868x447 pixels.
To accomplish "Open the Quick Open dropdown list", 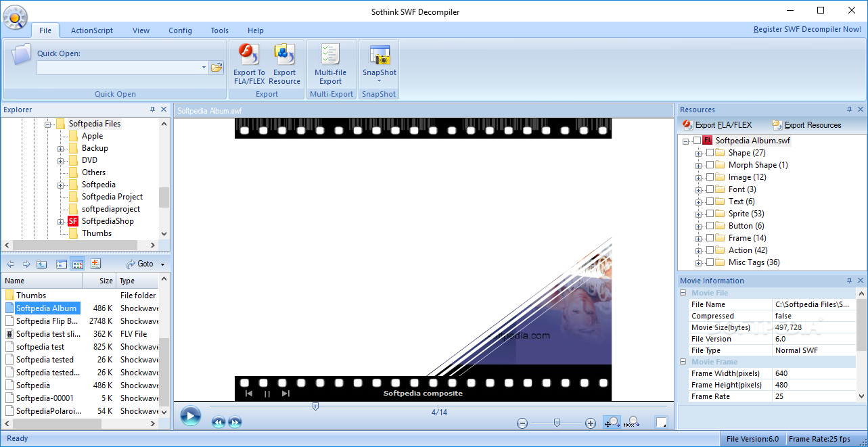I will pyautogui.click(x=204, y=68).
